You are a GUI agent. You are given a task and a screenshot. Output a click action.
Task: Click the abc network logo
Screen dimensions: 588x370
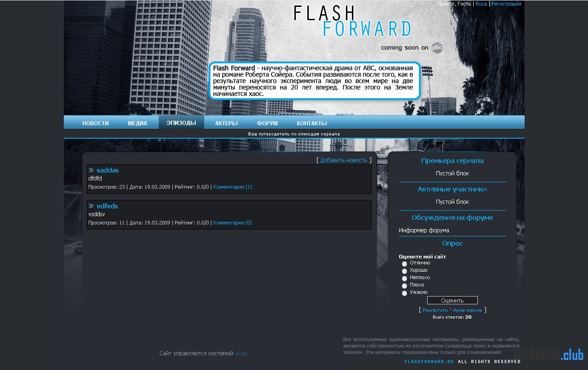[437, 48]
